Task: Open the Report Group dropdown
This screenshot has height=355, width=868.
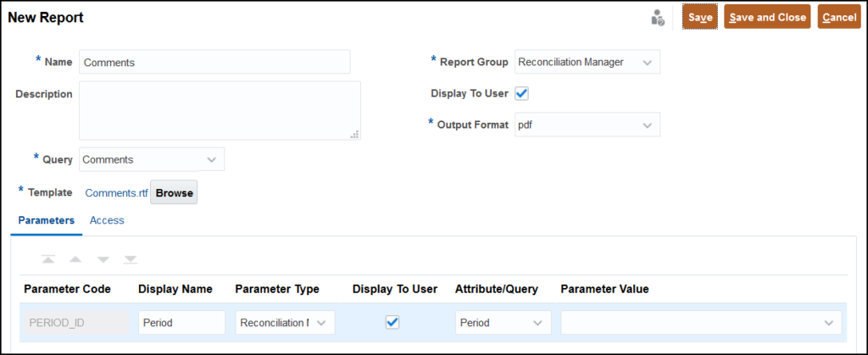Action: pos(587,62)
